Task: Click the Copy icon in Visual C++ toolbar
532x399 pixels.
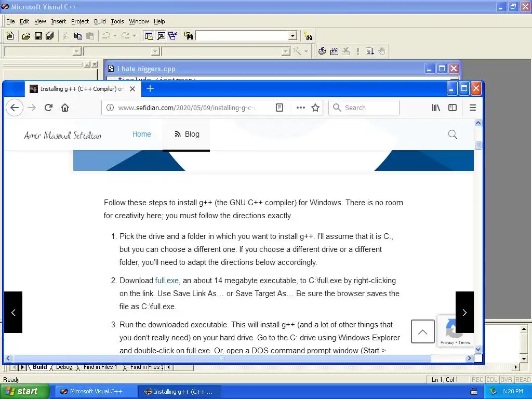Action: (78, 36)
